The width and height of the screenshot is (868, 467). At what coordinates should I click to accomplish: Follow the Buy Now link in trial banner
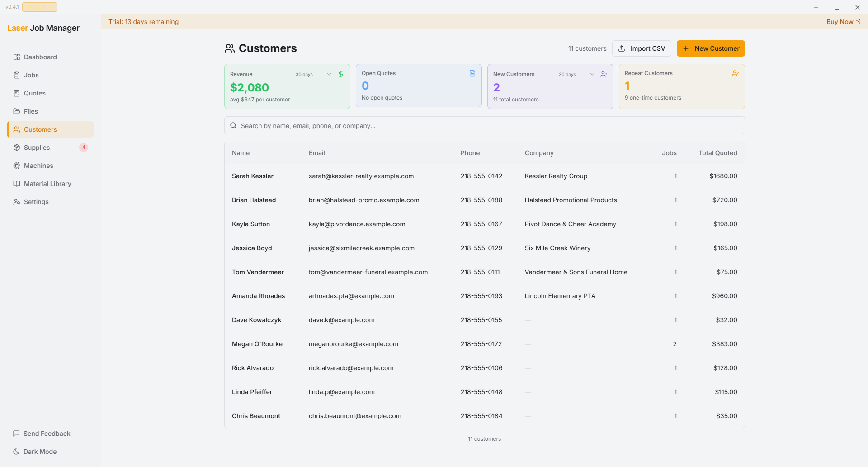[x=840, y=22]
